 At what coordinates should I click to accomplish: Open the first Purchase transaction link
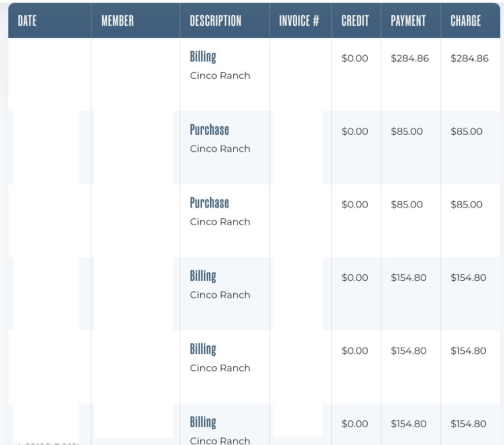tap(209, 130)
